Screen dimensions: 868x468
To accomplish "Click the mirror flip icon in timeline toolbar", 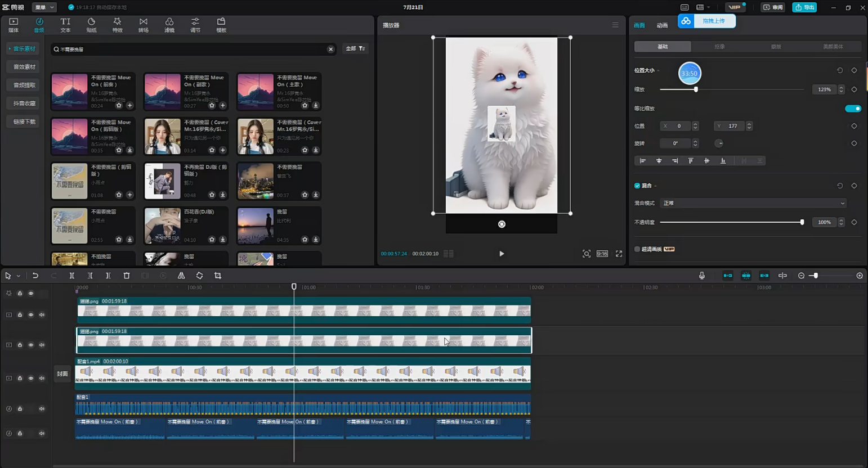I will click(181, 276).
